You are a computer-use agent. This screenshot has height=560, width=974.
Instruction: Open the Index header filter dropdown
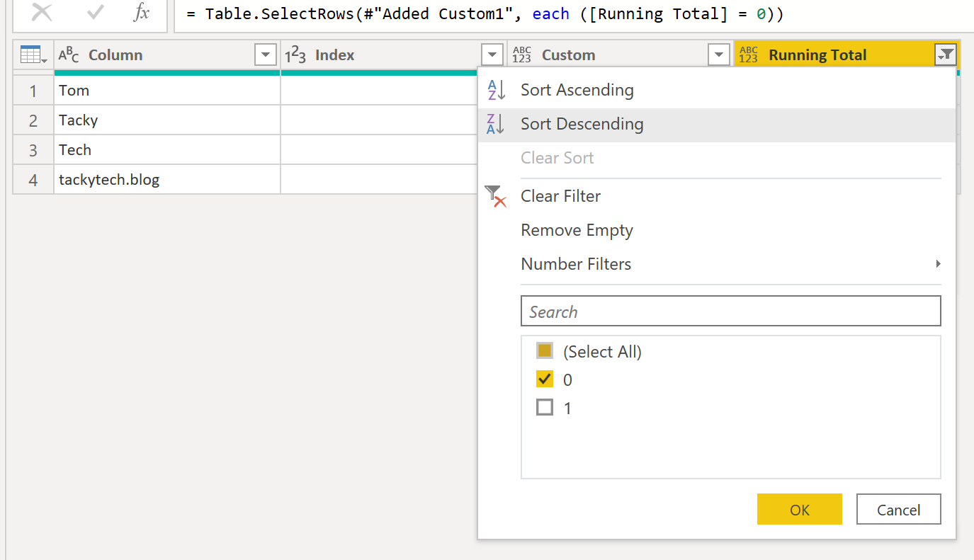pos(492,55)
